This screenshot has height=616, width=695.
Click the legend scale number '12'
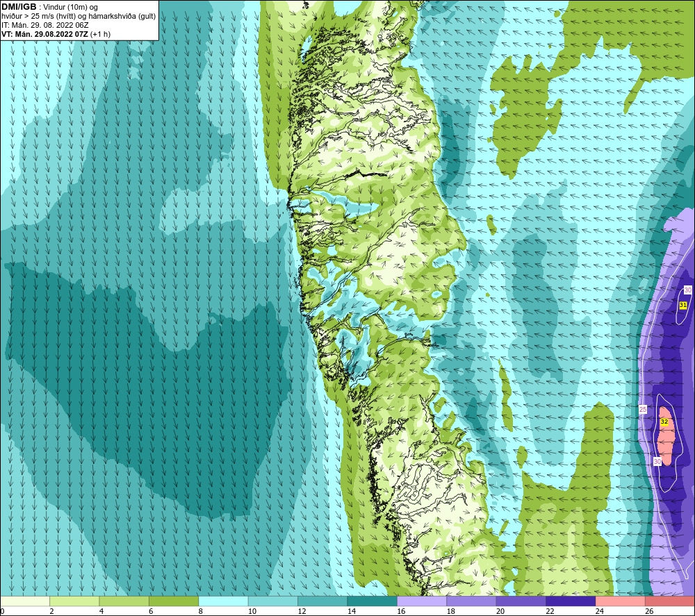(x=302, y=611)
